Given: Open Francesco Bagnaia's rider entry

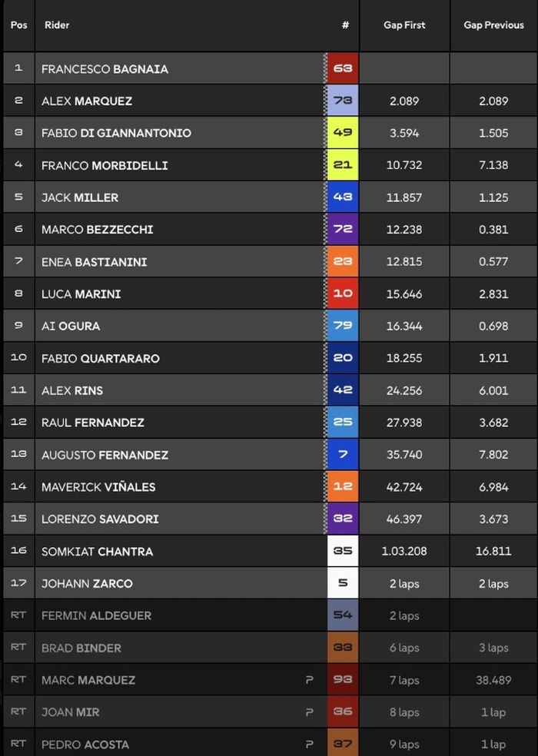Looking at the screenshot, I should pyautogui.click(x=105, y=69).
